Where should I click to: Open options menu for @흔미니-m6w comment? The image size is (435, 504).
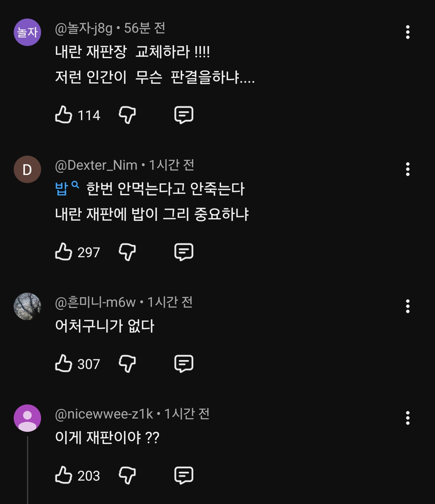pyautogui.click(x=408, y=306)
